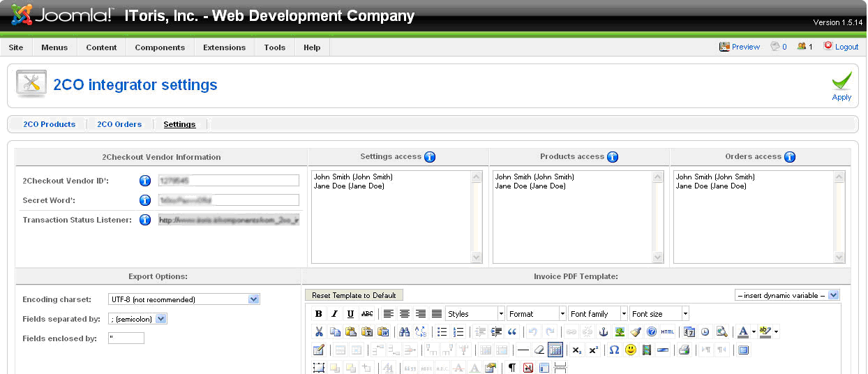The width and height of the screenshot is (868, 374).
Task: Click the Products access info icon
Action: tap(613, 157)
